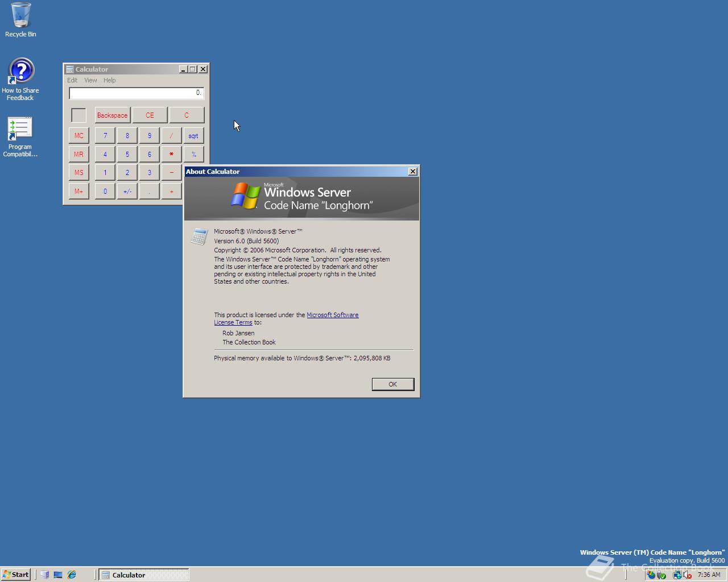Click the Start button
728x582 pixels.
click(x=16, y=575)
